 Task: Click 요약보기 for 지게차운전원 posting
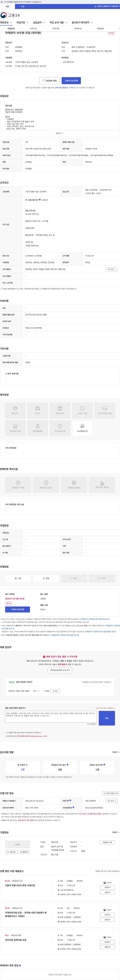(x=107, y=915)
